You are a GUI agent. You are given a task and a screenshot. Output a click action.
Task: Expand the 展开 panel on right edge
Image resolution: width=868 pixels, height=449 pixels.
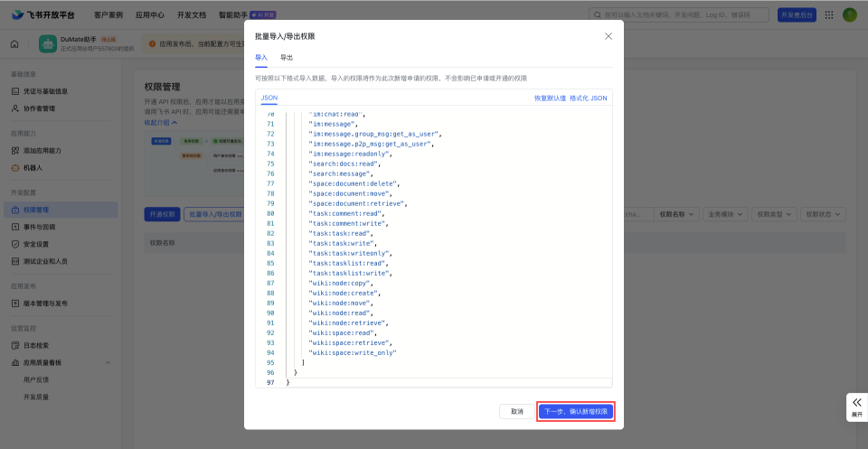856,407
